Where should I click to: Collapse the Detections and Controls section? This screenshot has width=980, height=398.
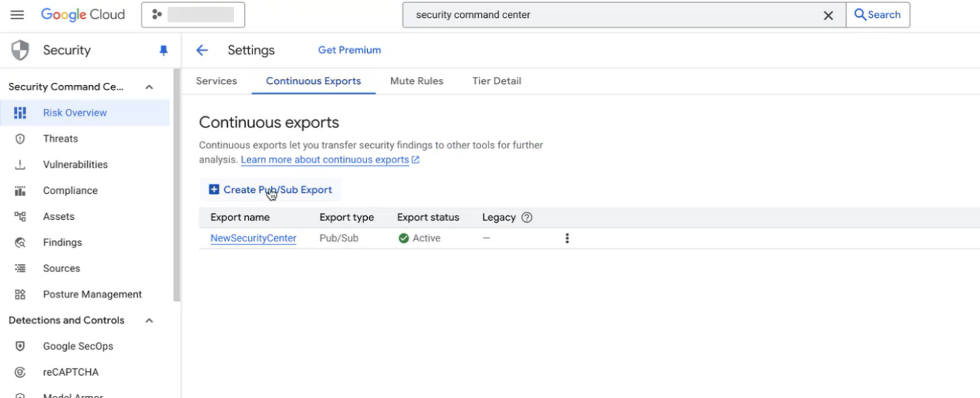[x=149, y=320]
